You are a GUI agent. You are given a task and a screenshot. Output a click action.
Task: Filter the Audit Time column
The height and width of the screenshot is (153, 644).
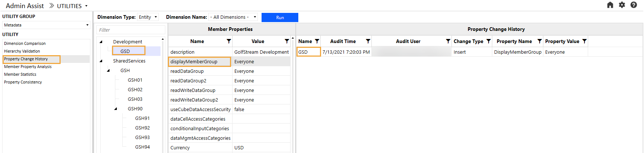click(368, 41)
